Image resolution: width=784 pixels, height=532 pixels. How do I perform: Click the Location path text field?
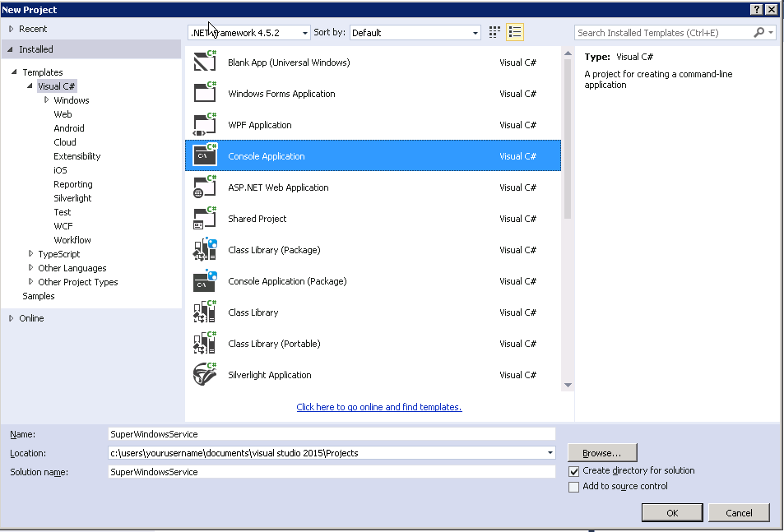327,453
